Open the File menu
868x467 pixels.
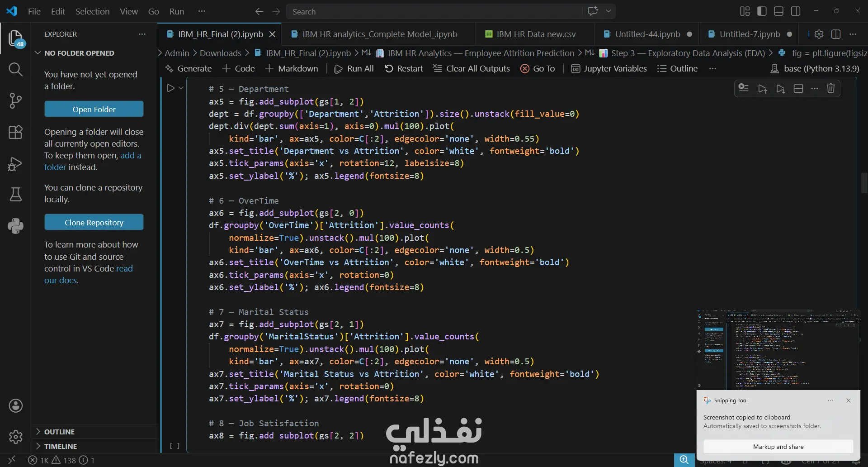[x=34, y=11]
